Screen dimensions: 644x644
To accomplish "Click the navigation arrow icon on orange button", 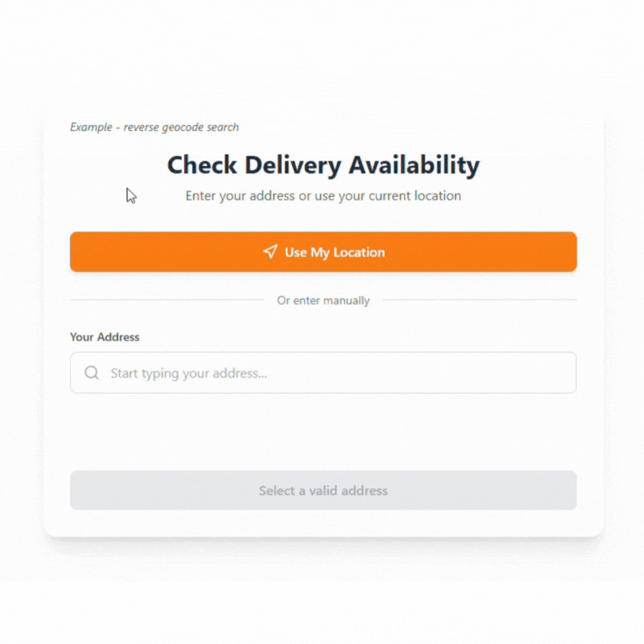I will pos(270,252).
